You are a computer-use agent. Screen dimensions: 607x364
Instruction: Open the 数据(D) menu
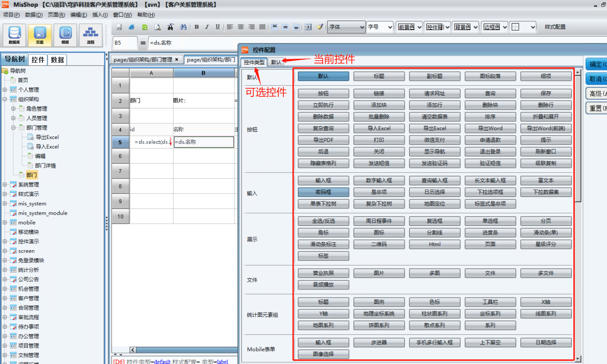coord(34,15)
